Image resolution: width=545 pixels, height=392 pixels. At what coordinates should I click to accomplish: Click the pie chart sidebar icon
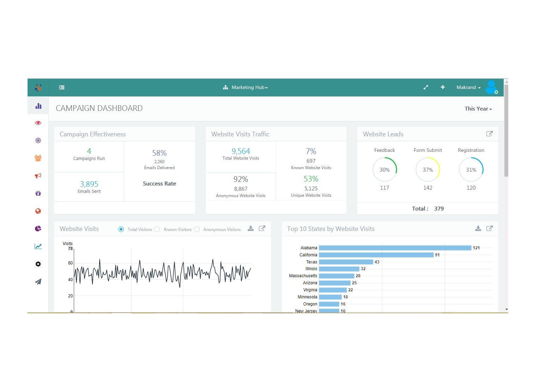[x=38, y=228]
